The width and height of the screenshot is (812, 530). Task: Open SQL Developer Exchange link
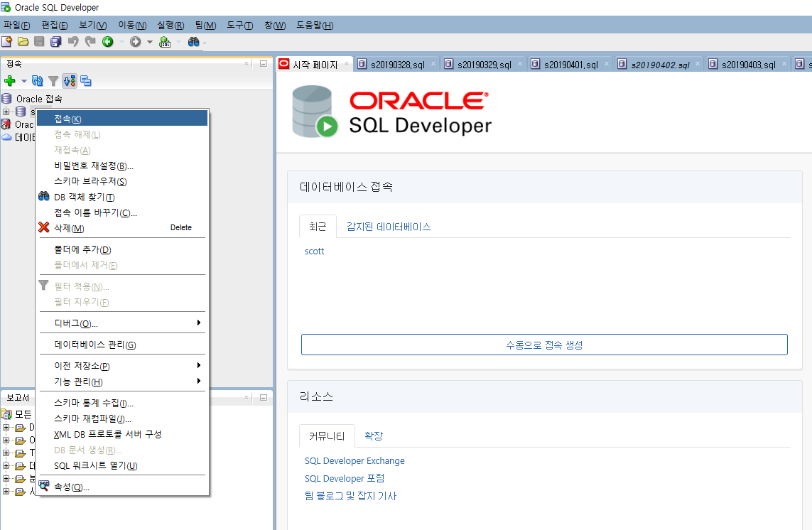[x=354, y=460]
